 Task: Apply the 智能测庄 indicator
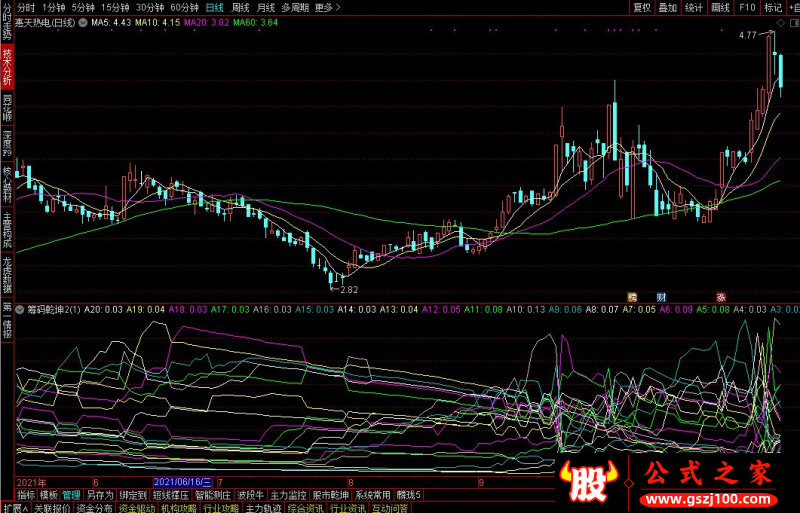pos(213,495)
